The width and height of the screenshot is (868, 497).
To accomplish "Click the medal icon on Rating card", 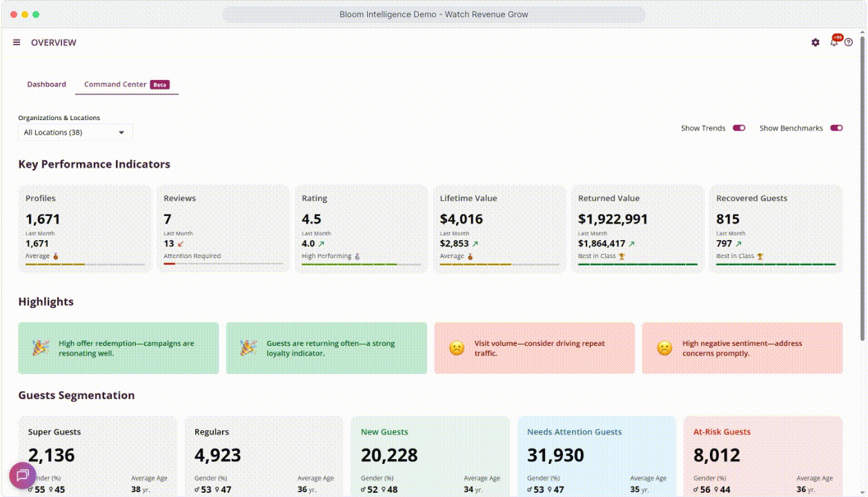I will click(x=357, y=256).
